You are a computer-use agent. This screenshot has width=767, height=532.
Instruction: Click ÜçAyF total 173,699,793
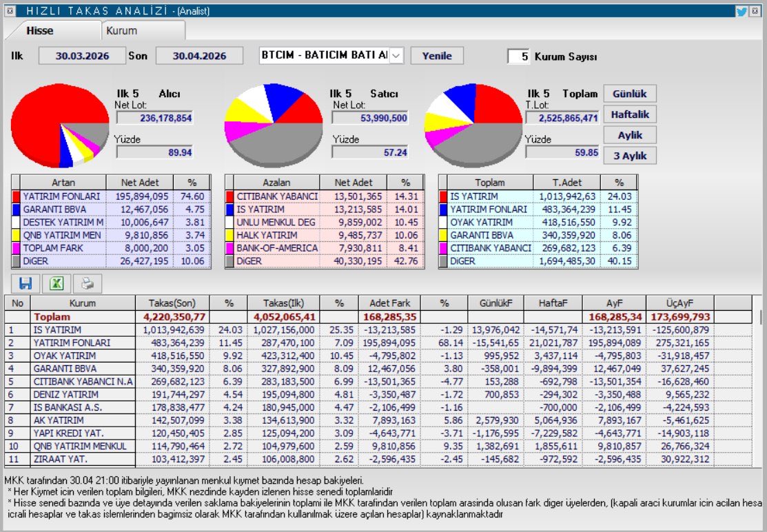pos(680,317)
